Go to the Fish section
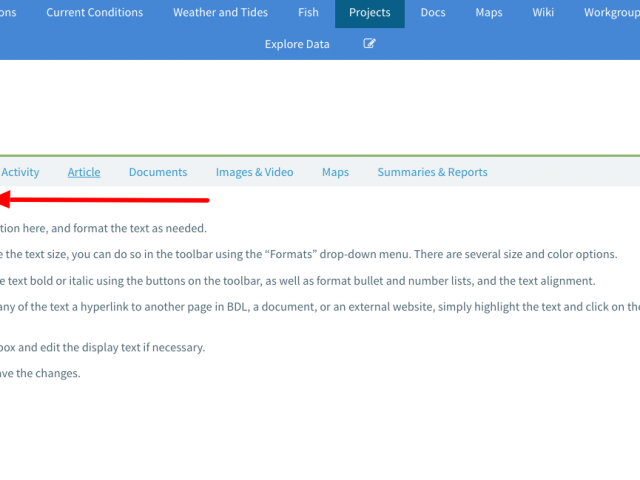640x480 pixels. click(x=308, y=13)
